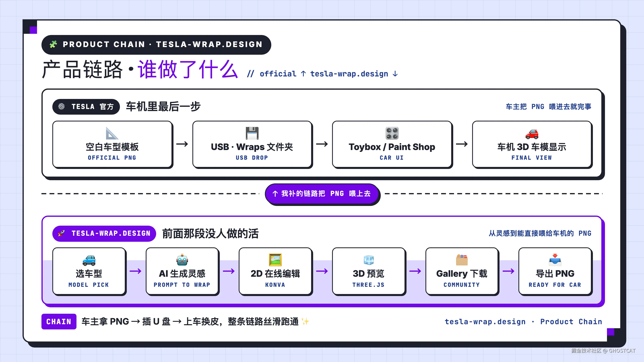Click the PRODUCT CHAIN · TESLA-WRAP.DESIGN badge
The width and height of the screenshot is (644, 362).
(x=156, y=45)
